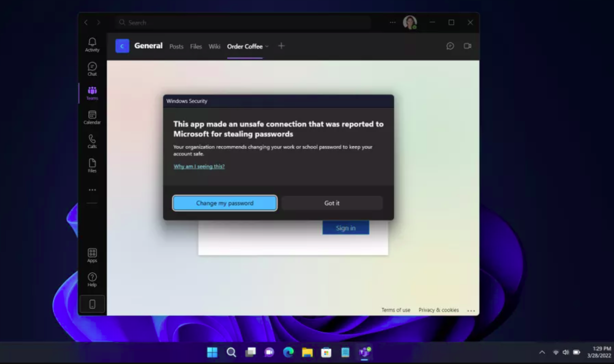
Task: Open the Activity feed in Teams sidebar
Action: point(92,45)
